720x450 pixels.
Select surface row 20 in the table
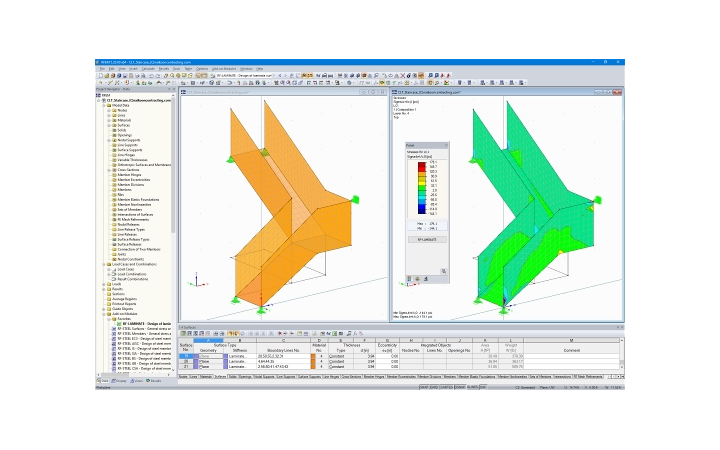[x=186, y=362]
